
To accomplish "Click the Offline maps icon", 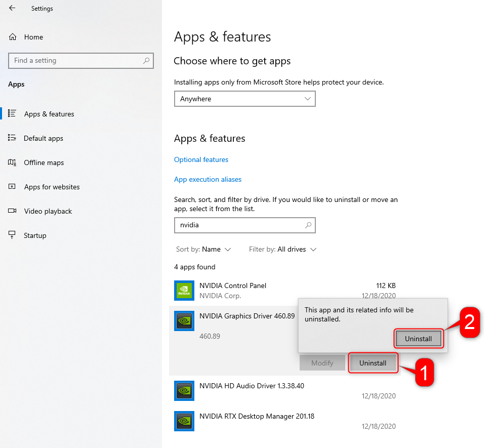I will coord(12,162).
